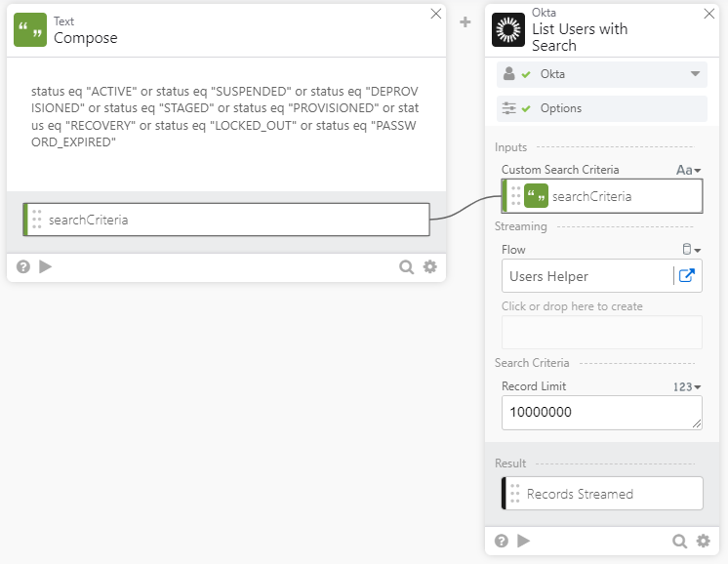The height and width of the screenshot is (564, 728).
Task: Open help for the Okta card
Action: pyautogui.click(x=502, y=541)
